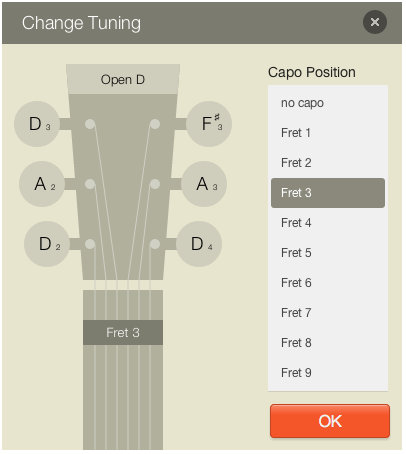This screenshot has width=406, height=454.
Task: Select no capo option
Action: pos(328,103)
